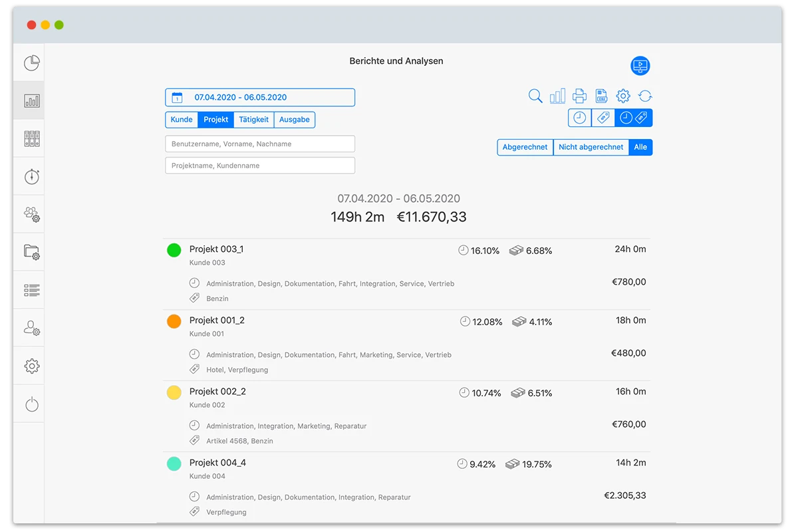Viewport: 798px width, 532px height.
Task: Toggle combined time and expenses view
Action: coord(633,118)
